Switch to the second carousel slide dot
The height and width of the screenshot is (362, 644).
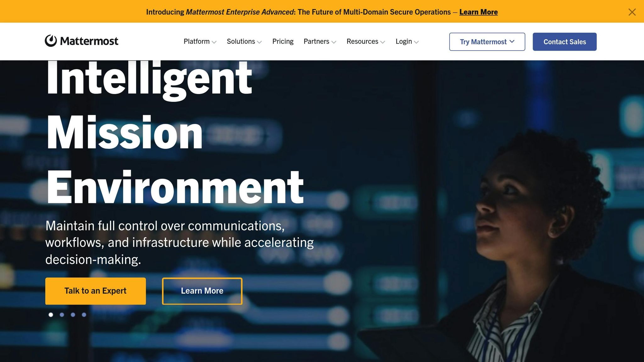62,315
